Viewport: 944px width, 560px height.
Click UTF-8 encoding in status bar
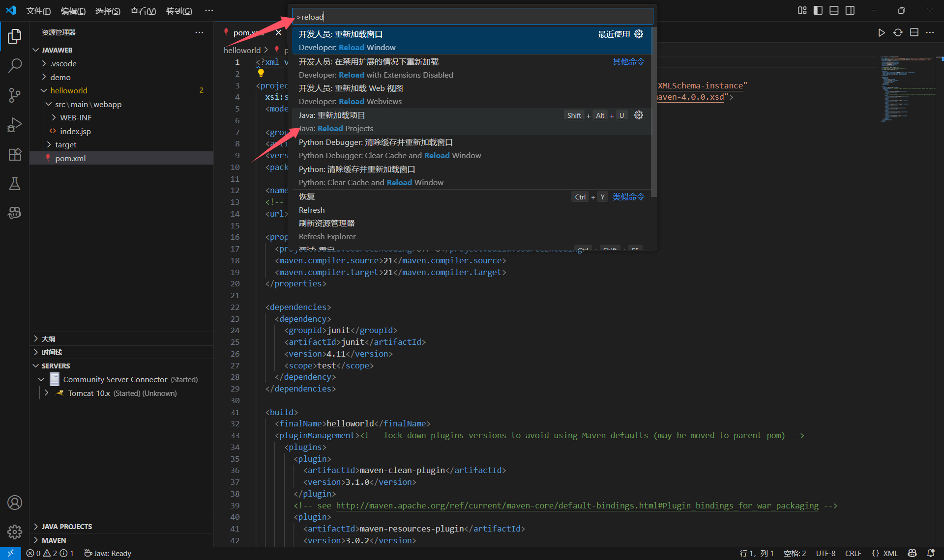click(826, 553)
